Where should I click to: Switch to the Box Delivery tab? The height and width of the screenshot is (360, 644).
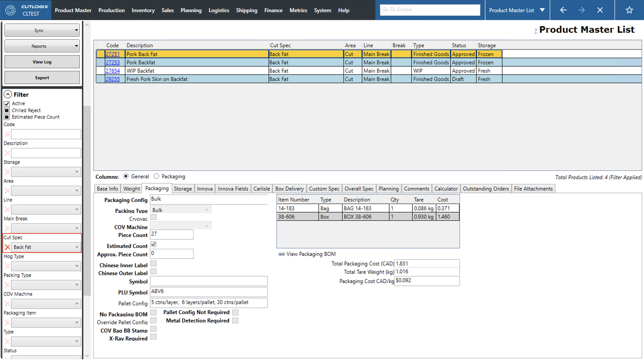coord(289,189)
